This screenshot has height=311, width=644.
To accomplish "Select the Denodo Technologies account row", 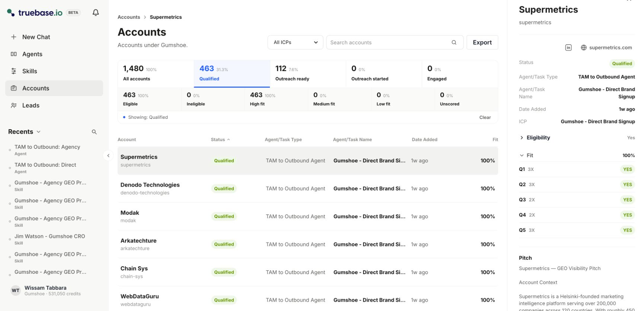I will coord(308,188).
